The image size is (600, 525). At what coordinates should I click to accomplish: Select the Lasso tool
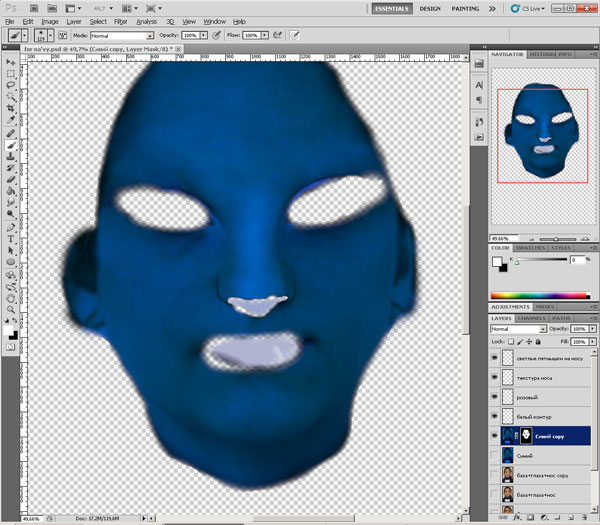point(10,84)
